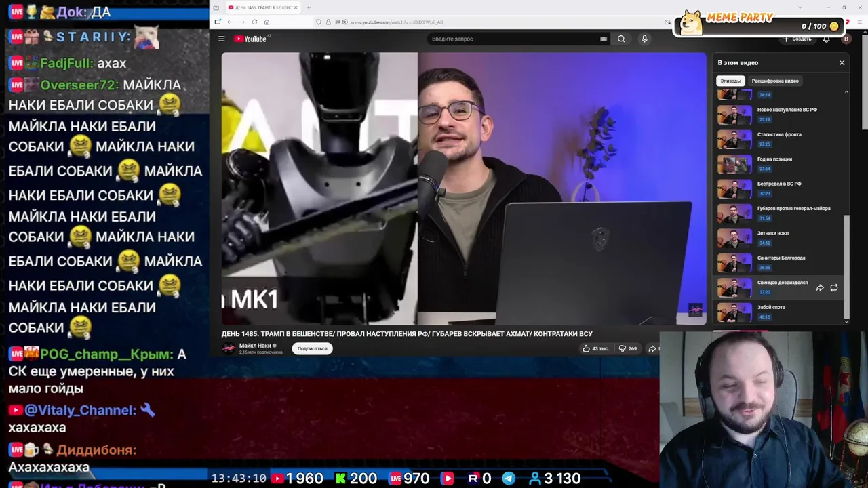The width and height of the screenshot is (868, 488).
Task: Open the YouTube hamburger guide menu
Action: tap(221, 39)
